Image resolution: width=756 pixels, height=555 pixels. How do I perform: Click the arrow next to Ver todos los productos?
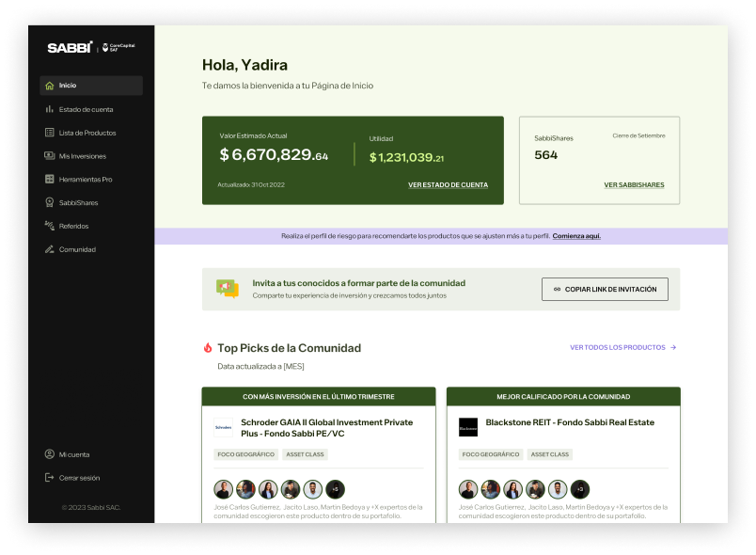(673, 347)
